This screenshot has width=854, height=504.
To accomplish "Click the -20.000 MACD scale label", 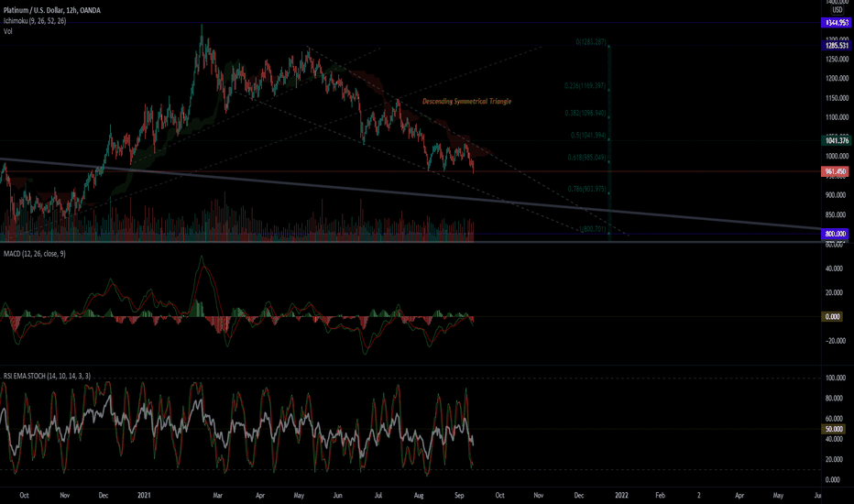I will 836,341.
